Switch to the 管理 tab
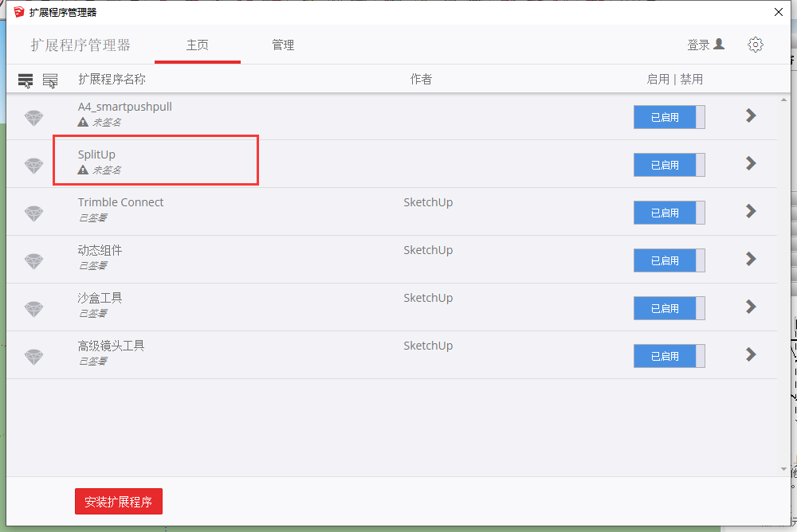 (283, 45)
